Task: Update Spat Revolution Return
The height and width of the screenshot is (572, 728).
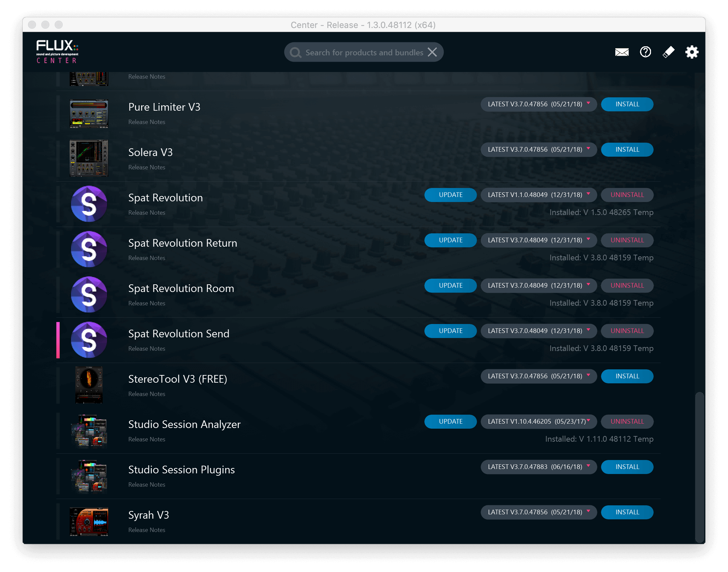Action: pyautogui.click(x=450, y=240)
